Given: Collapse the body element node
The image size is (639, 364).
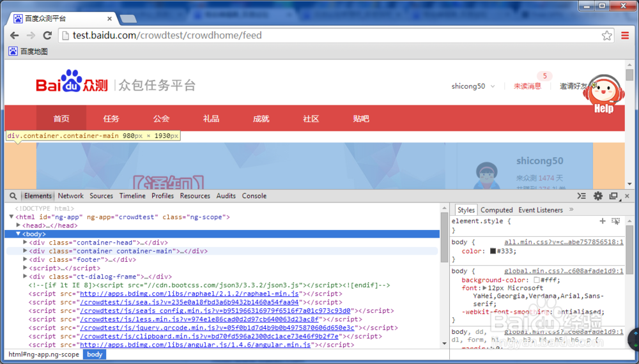Looking at the screenshot, I should (19, 234).
